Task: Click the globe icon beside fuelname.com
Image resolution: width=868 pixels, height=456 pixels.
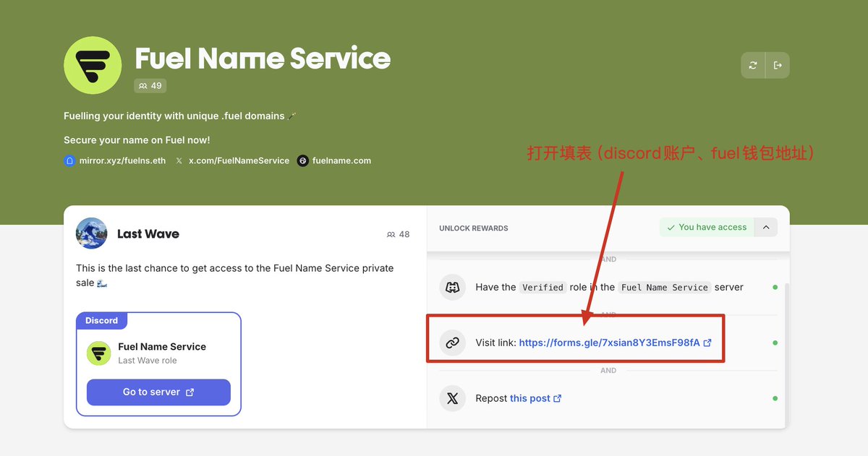Action: [303, 160]
